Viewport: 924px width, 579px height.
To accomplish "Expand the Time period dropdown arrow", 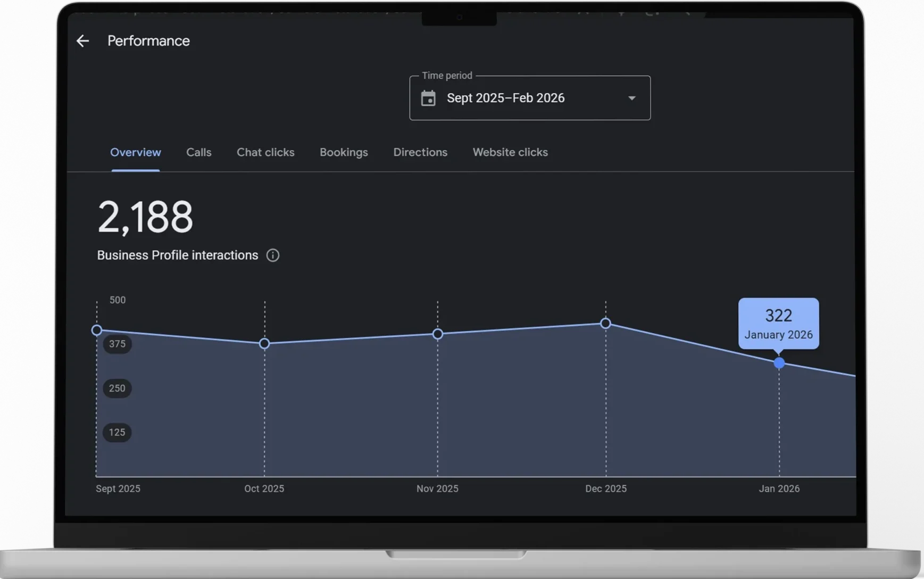I will 631,98.
